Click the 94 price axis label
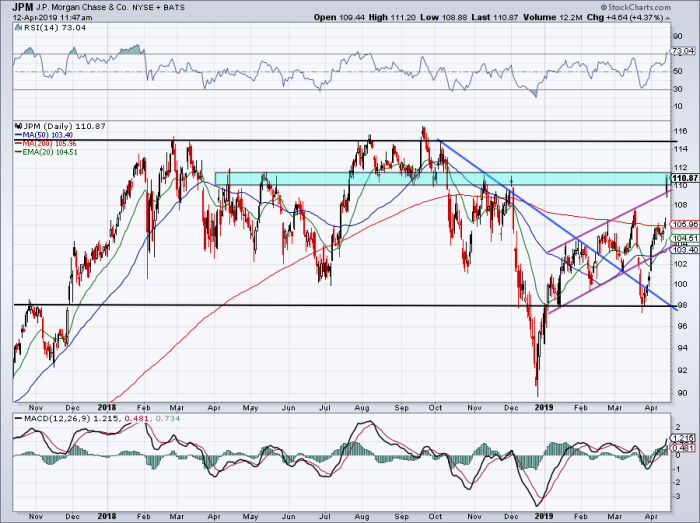700x523 pixels. coord(678,348)
